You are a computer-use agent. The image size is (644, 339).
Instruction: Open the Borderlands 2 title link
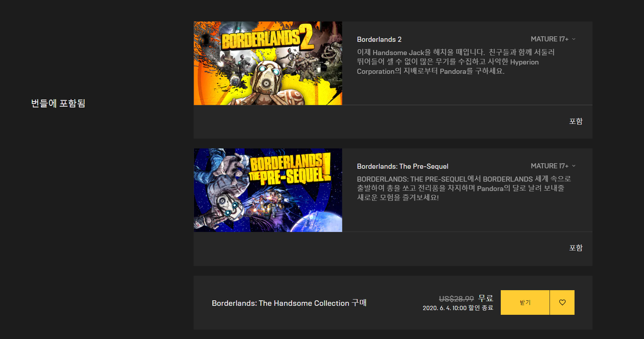coord(379,39)
